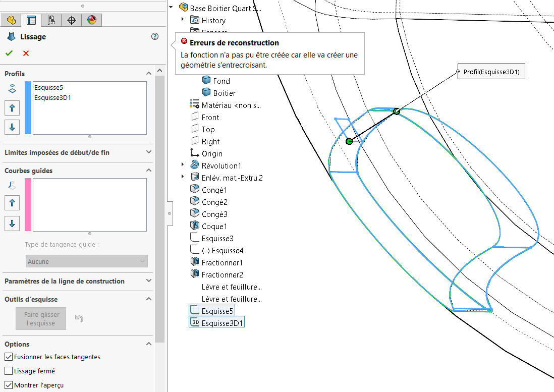
Task: Expand Limites imposées de début/de fin section
Action: pyautogui.click(x=78, y=152)
